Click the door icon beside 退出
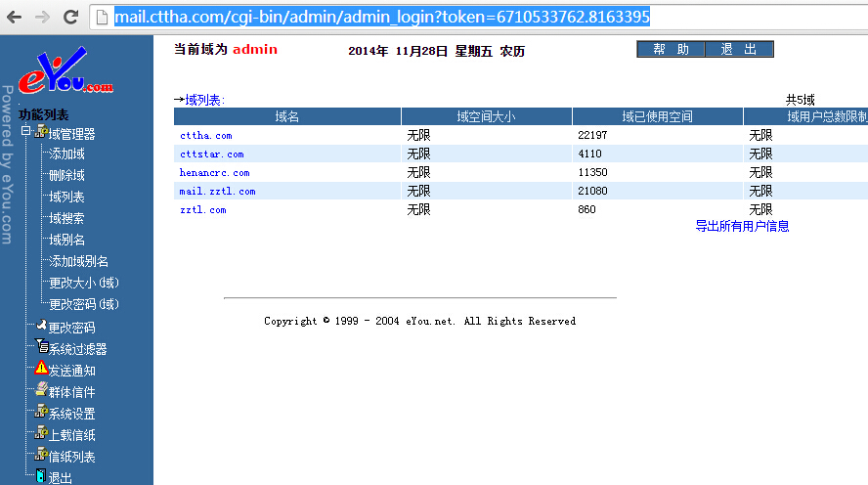Image resolution: width=868 pixels, height=485 pixels. coord(41,475)
